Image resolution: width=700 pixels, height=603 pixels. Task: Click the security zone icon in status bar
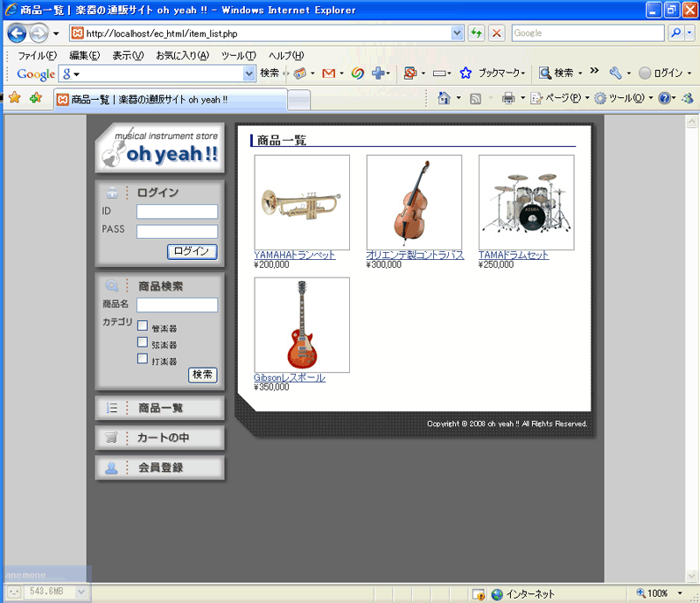click(497, 594)
